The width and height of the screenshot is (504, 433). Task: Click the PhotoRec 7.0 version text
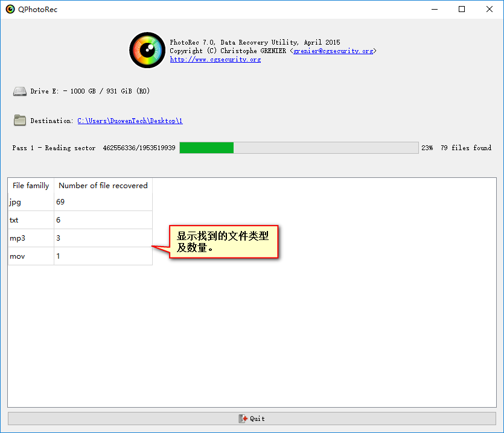coord(255,42)
